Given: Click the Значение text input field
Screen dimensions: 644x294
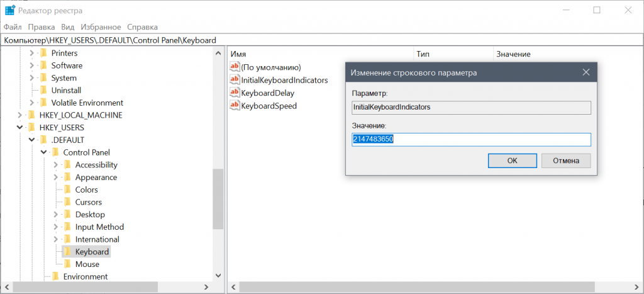Looking at the screenshot, I should point(471,139).
